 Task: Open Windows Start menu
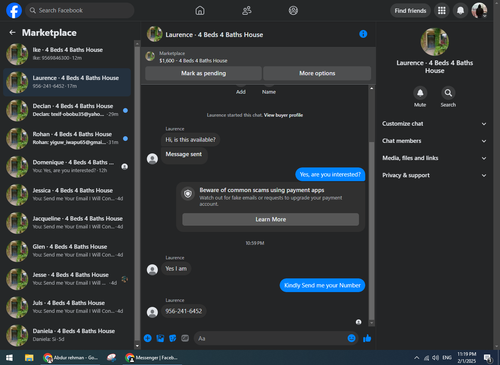click(9, 358)
